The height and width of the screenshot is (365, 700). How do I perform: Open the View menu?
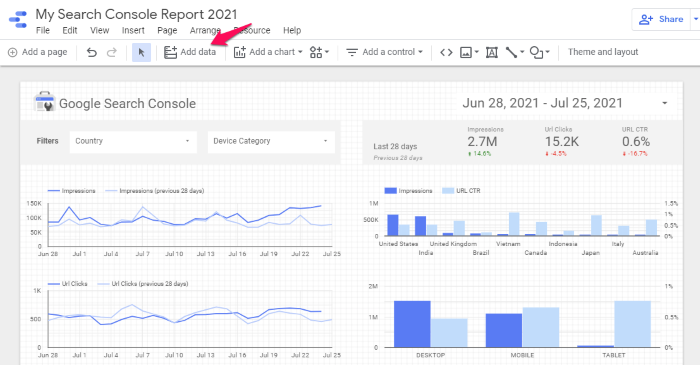pyautogui.click(x=100, y=30)
